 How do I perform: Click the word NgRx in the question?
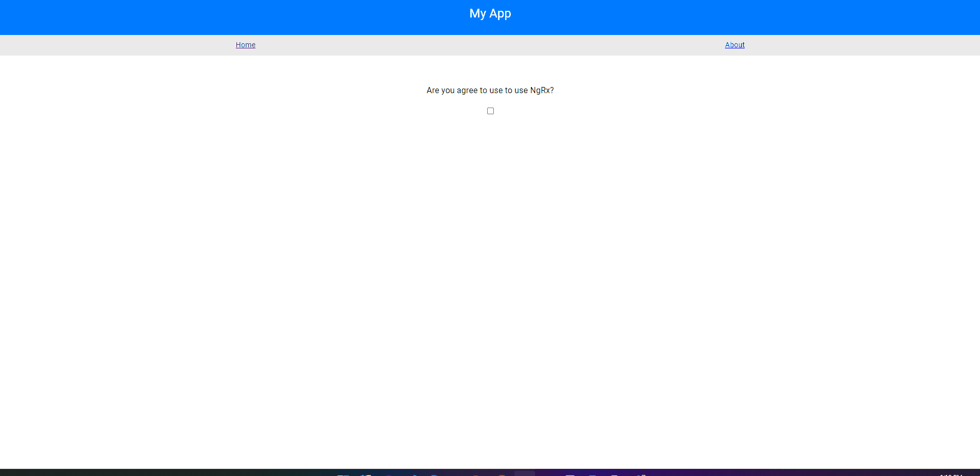(540, 91)
